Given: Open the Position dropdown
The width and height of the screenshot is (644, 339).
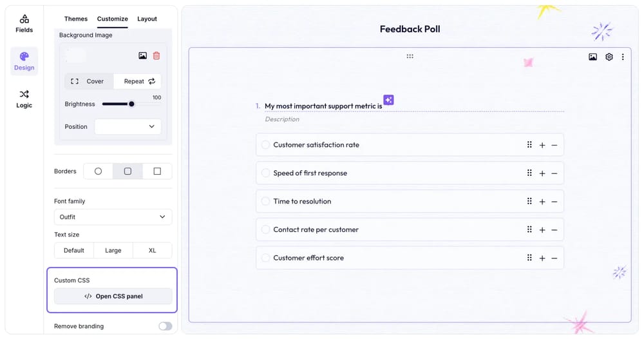Looking at the screenshot, I should point(128,126).
